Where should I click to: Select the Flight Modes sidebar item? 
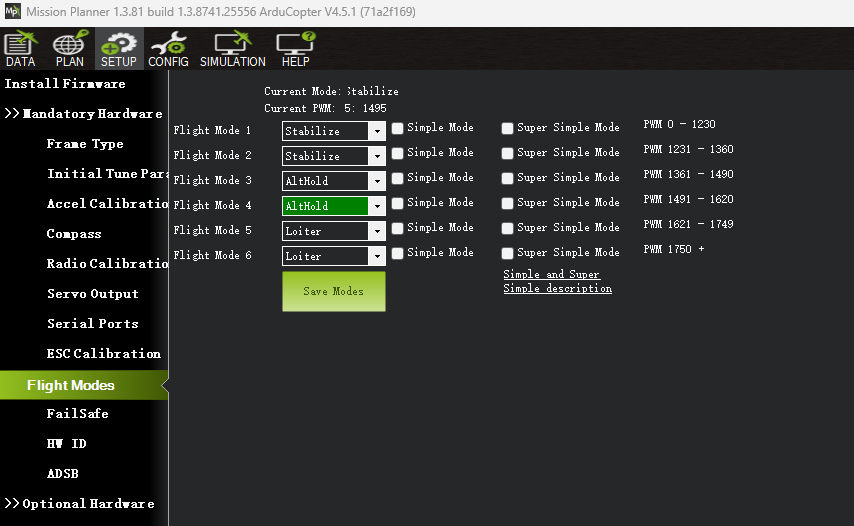[84, 385]
